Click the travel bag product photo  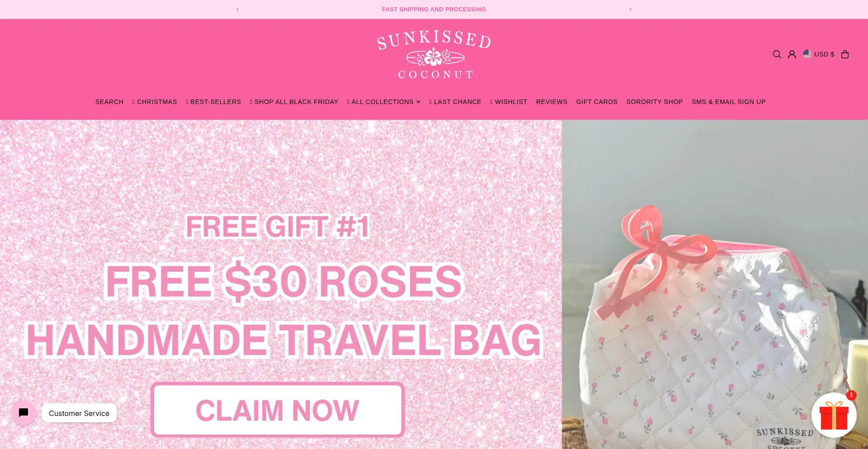715,284
